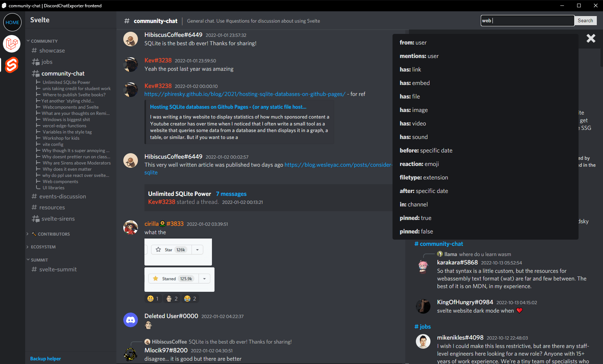This screenshot has width=603, height=364.
Task: Click KingOfHungry avatar in search results
Action: (x=423, y=306)
